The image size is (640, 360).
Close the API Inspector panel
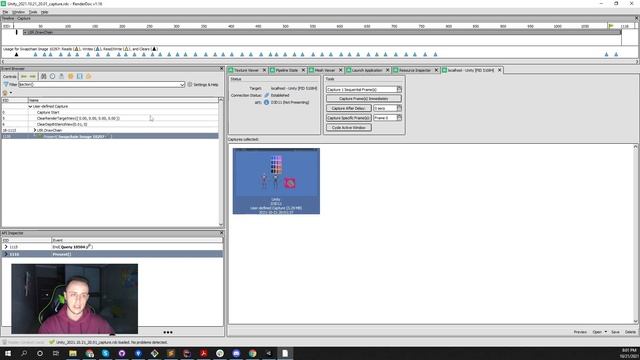[221, 233]
